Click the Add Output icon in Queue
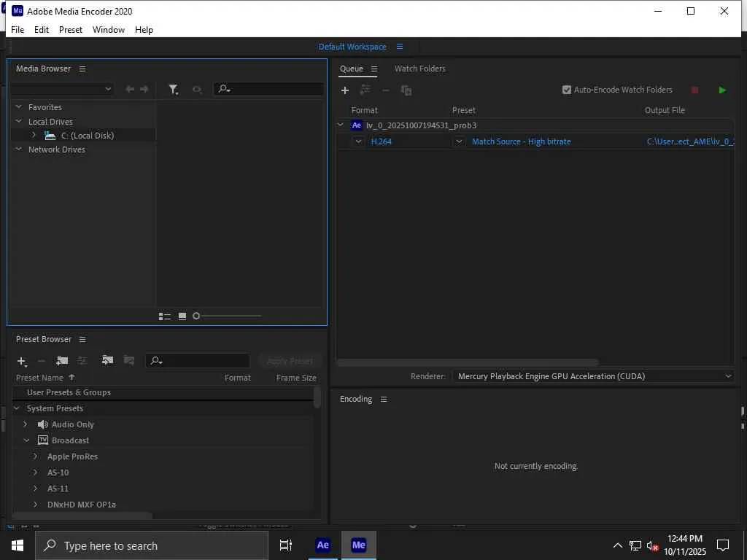 point(365,90)
